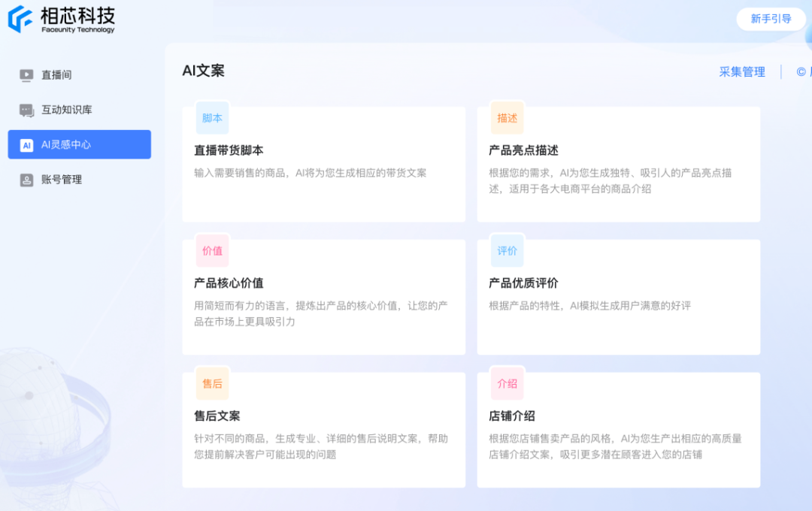
Task: Click the 直播间 video icon in sidebar
Action: point(26,75)
